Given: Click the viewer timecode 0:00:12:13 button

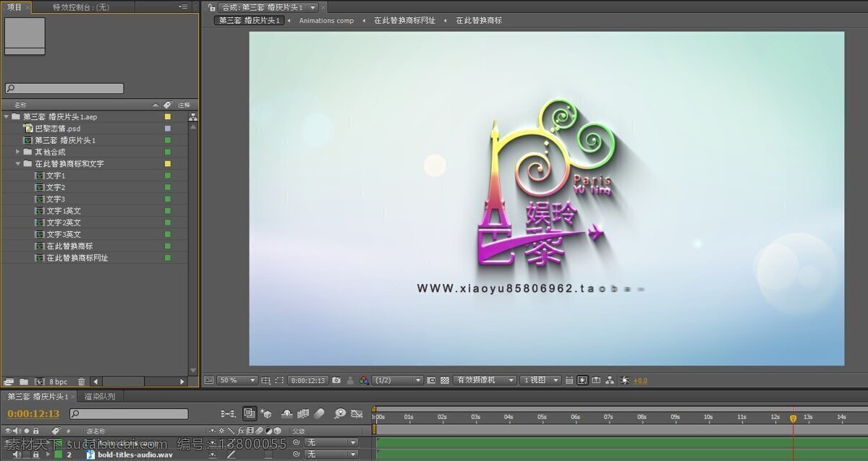Looking at the screenshot, I should (x=308, y=380).
